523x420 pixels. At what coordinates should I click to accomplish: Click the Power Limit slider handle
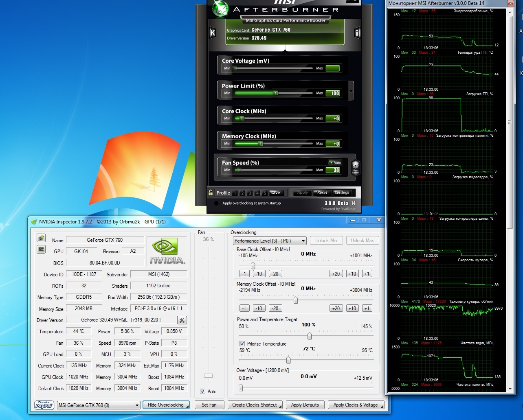(x=276, y=93)
